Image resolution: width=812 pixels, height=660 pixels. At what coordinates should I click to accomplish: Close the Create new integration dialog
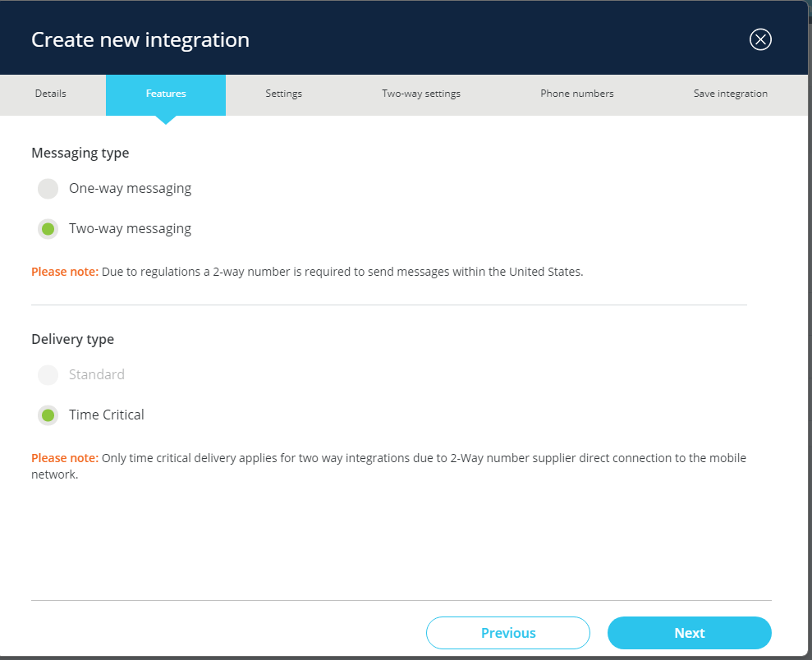coord(760,39)
